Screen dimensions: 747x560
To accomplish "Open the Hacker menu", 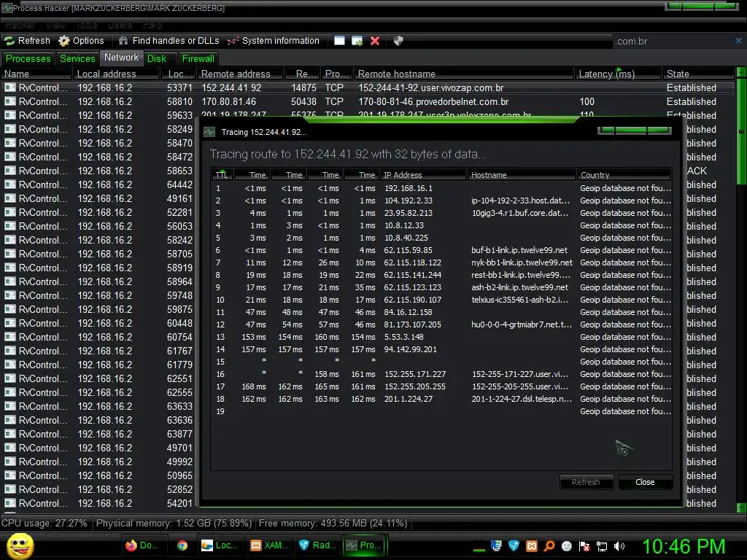I will point(20,25).
